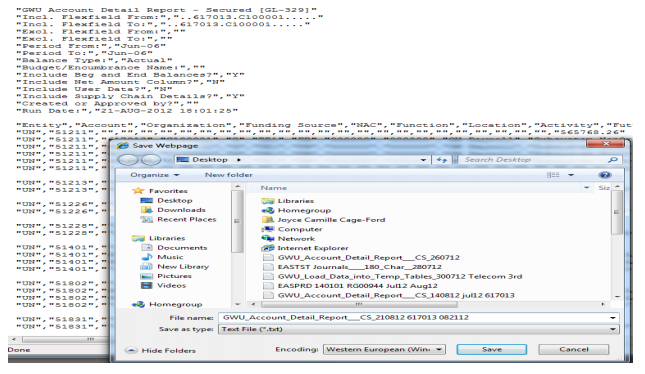This screenshot has height=374, width=645.
Task: Click into the File name text field
Action: point(413,318)
